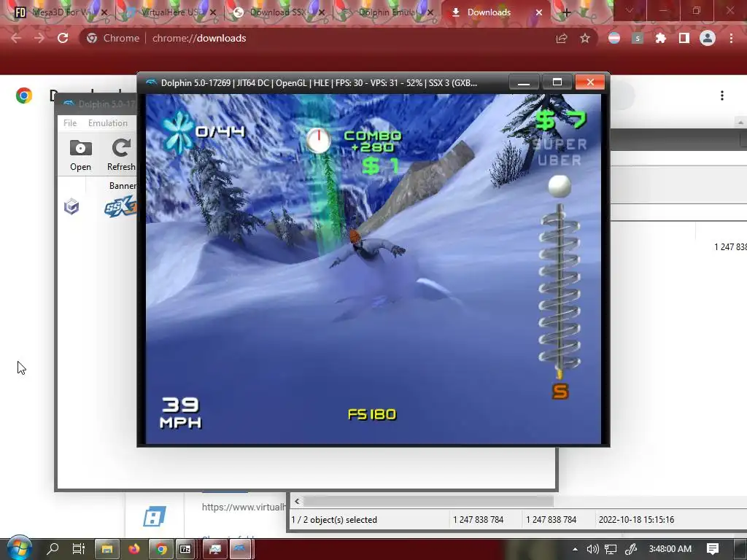This screenshot has width=747, height=560.
Task: Open the Chrome three-dot menu
Action: coord(731,39)
